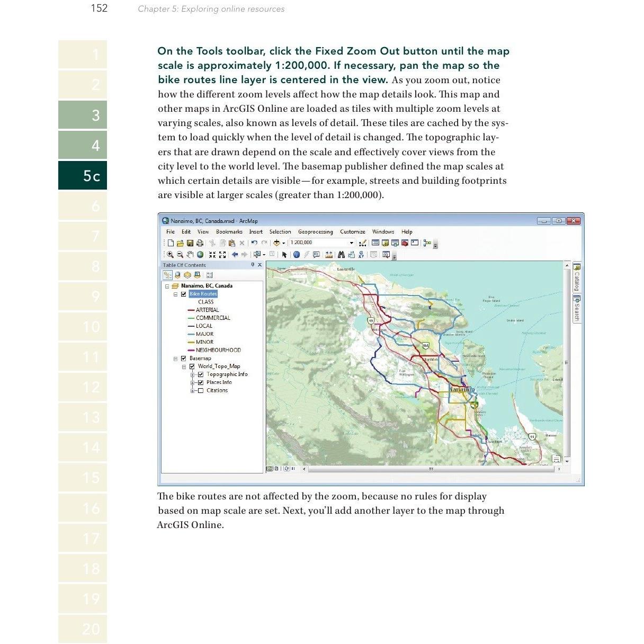Open the Python window icon

tap(415, 243)
